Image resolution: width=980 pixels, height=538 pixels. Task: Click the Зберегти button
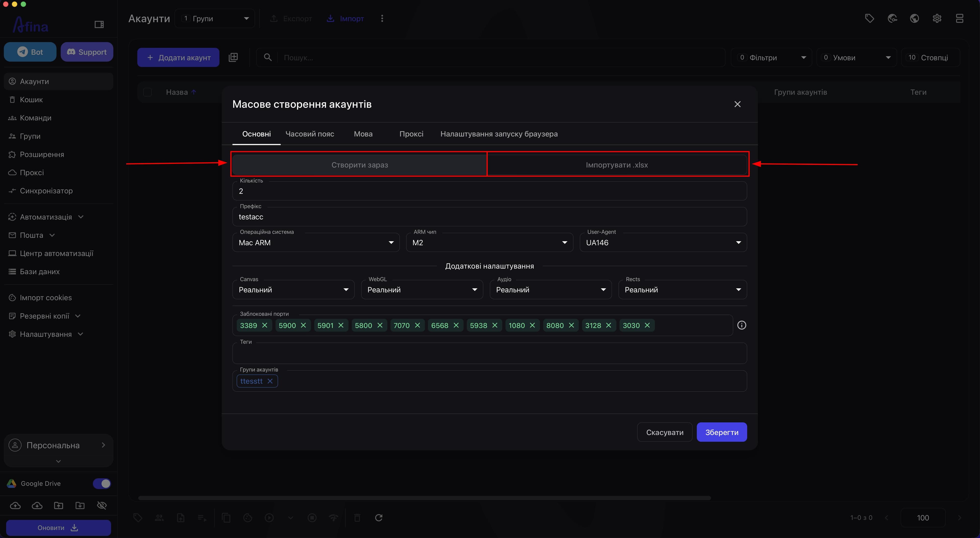(x=722, y=432)
